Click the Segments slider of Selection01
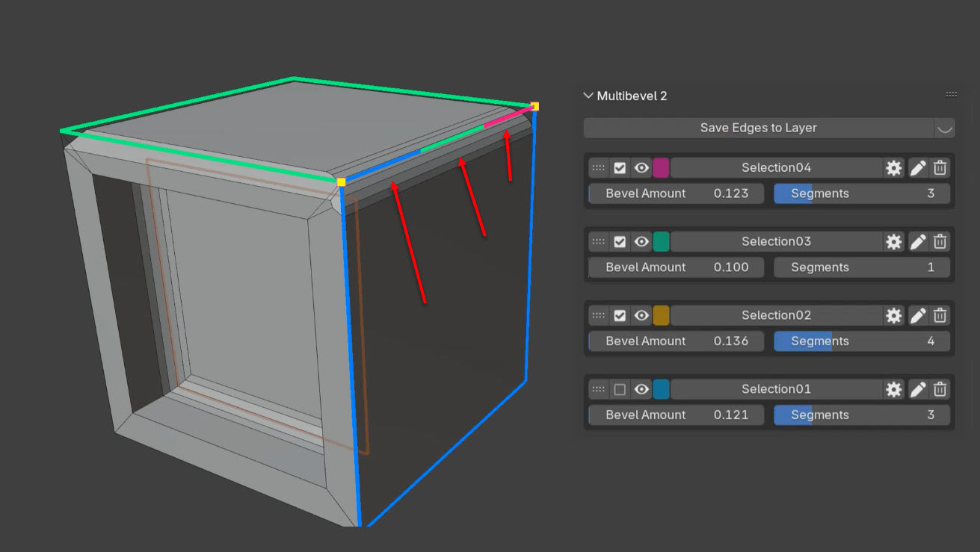 pyautogui.click(x=862, y=415)
